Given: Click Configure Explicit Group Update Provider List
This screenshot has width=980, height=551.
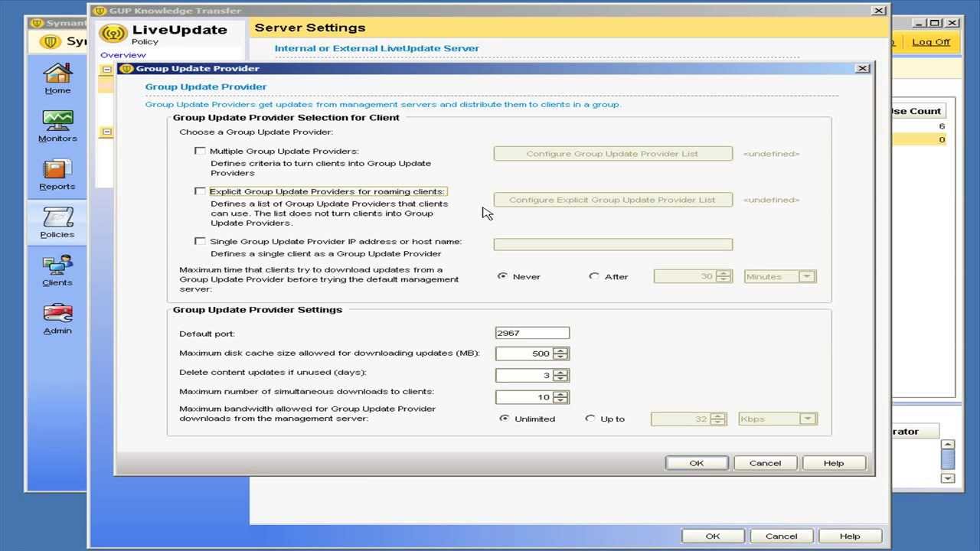Looking at the screenshot, I should (612, 200).
